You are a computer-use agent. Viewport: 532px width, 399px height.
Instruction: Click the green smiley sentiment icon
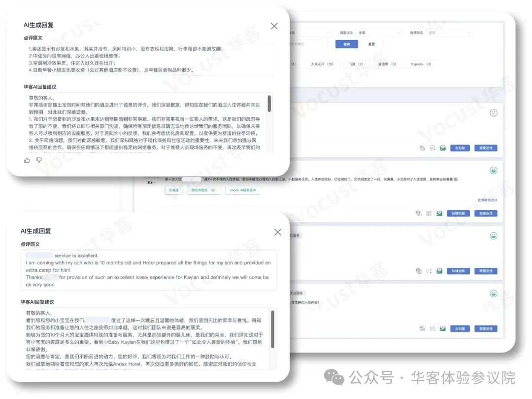click(493, 169)
